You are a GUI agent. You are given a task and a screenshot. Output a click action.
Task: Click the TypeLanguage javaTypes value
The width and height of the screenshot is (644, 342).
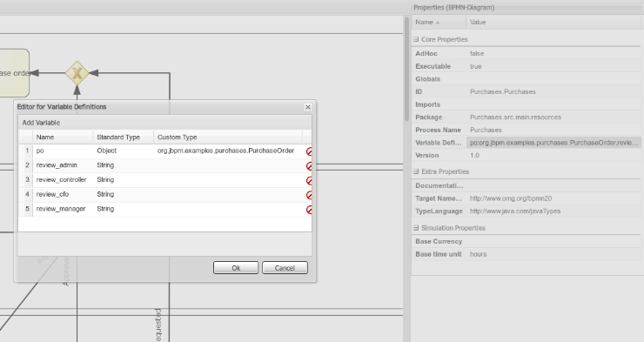(515, 211)
